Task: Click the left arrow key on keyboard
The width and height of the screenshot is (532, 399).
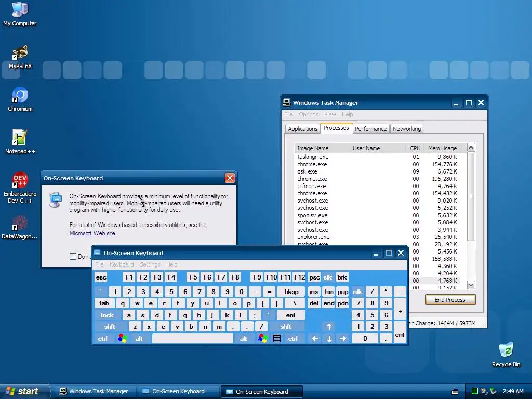Action: [315, 338]
